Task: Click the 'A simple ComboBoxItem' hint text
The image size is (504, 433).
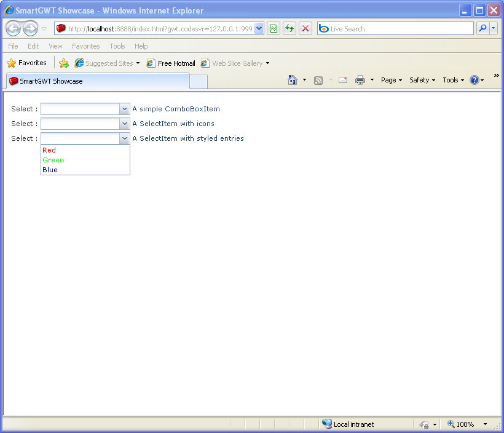Action: click(176, 109)
